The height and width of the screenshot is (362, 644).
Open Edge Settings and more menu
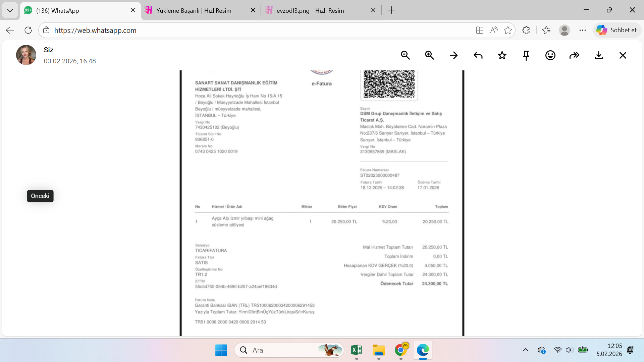[583, 30]
